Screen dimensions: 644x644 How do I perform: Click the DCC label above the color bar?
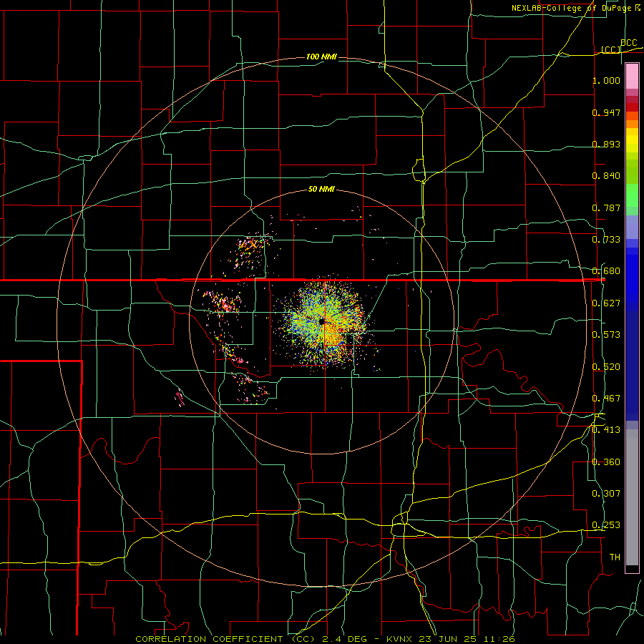click(628, 43)
